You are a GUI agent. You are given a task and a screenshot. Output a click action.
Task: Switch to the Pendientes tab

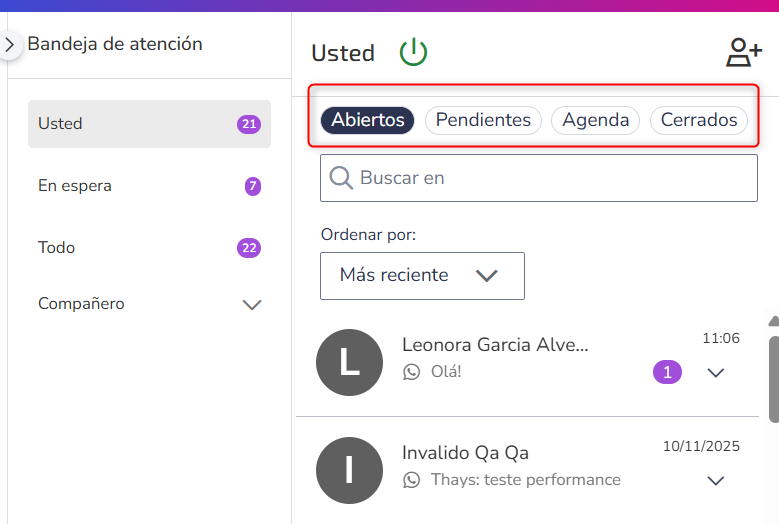[x=483, y=120]
